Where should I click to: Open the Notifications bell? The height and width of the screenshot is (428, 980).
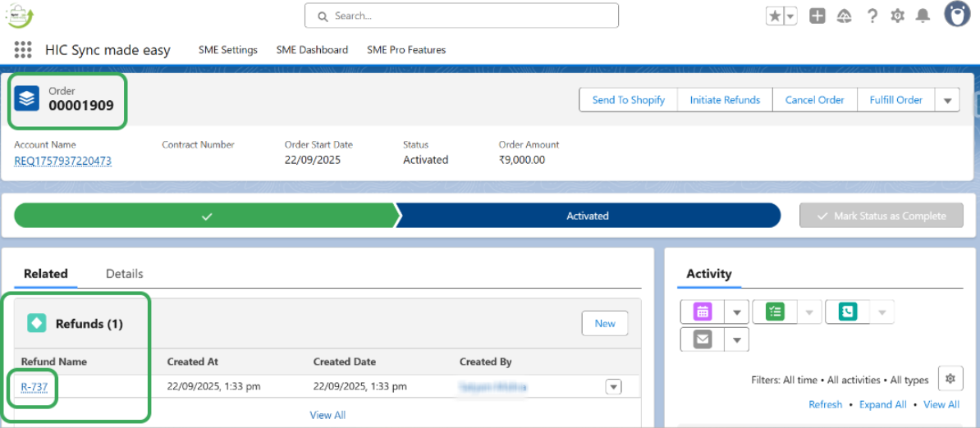pyautogui.click(x=923, y=16)
